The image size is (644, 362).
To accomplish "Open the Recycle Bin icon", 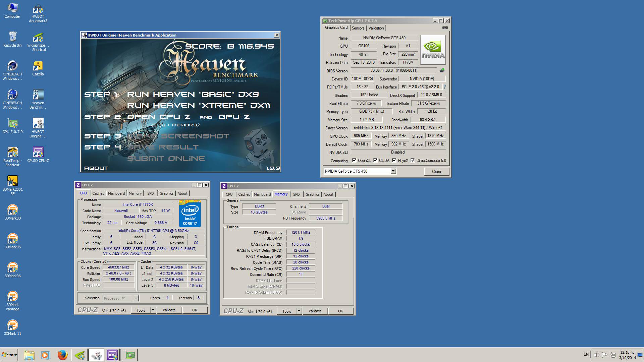I will click(x=12, y=39).
